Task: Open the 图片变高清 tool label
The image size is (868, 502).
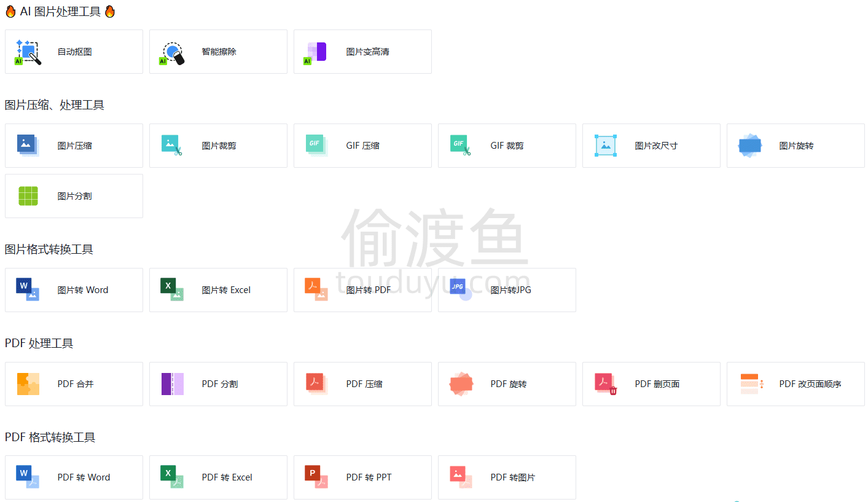Action: point(368,52)
